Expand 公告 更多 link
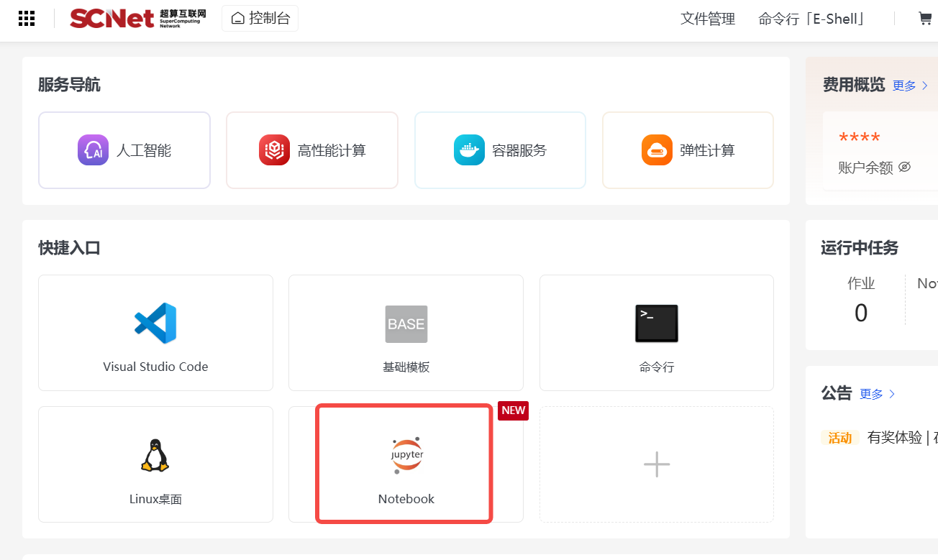 click(x=877, y=394)
